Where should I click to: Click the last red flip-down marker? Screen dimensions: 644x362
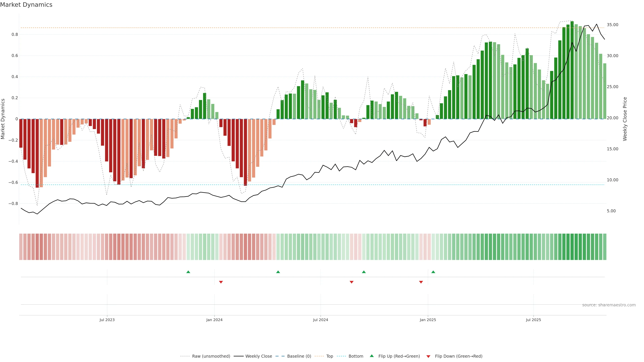(x=421, y=282)
